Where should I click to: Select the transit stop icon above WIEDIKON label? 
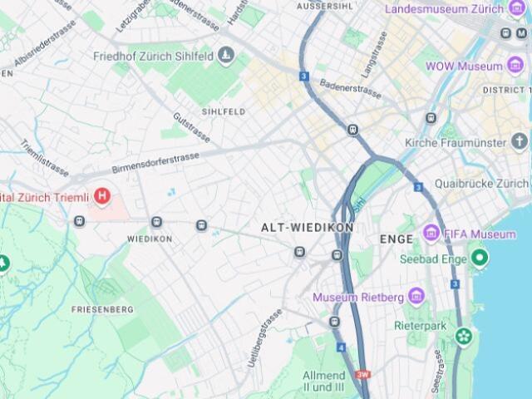click(x=156, y=222)
